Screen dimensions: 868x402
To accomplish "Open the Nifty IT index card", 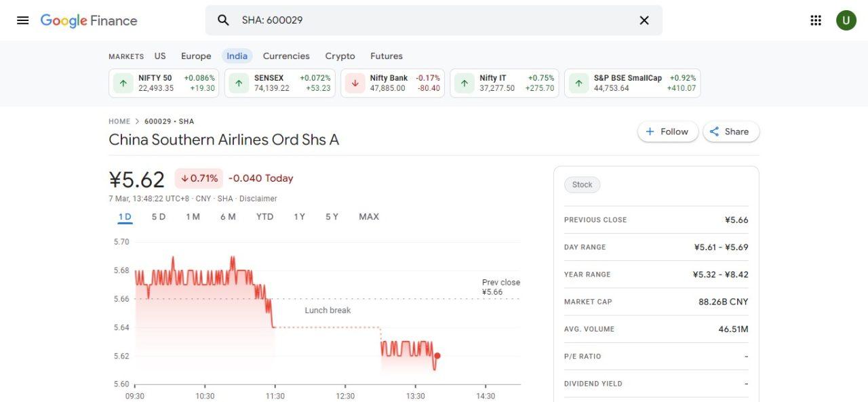I will click(505, 83).
